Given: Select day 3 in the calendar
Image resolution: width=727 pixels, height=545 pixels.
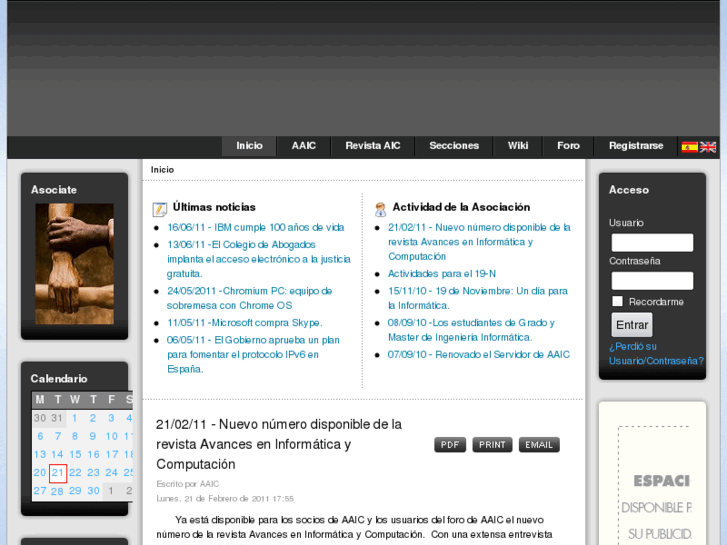Looking at the screenshot, I should (111, 418).
